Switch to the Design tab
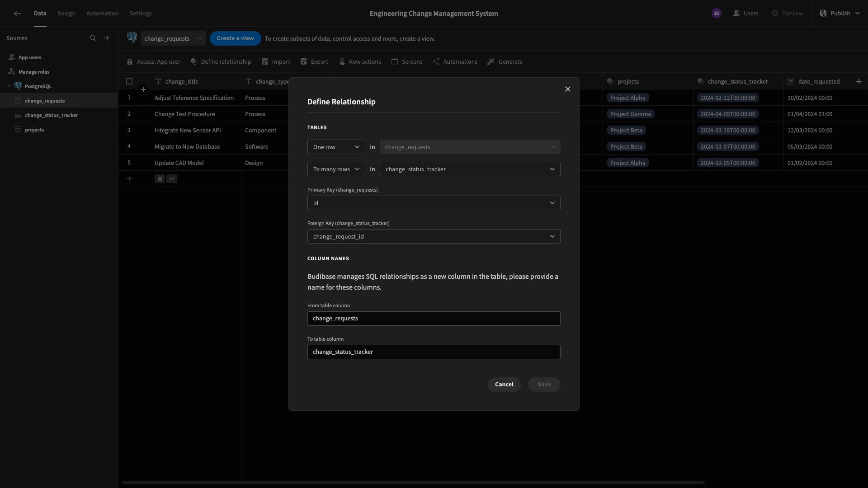 (x=66, y=14)
